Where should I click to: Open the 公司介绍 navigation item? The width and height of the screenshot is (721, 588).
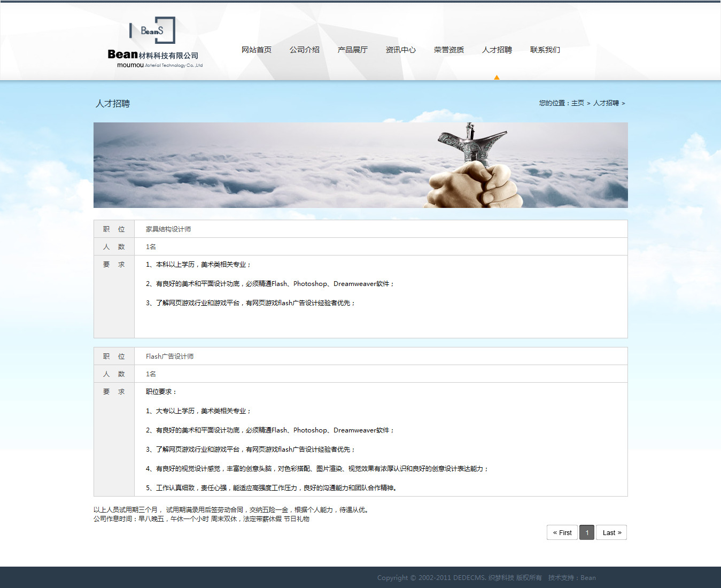tap(305, 50)
